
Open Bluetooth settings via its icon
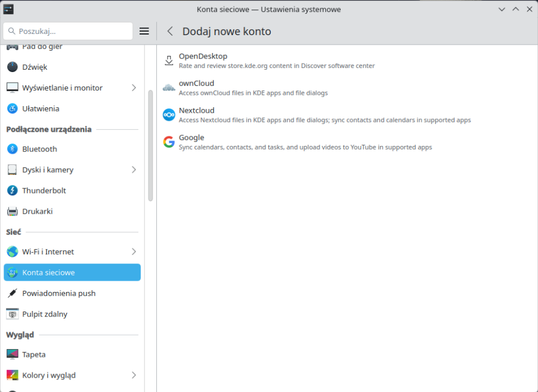tap(13, 149)
